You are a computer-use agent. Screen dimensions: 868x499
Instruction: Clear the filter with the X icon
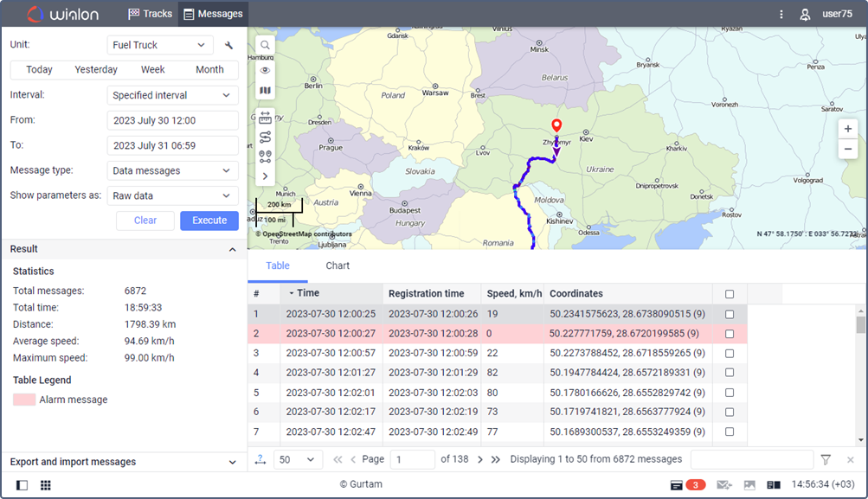(851, 460)
